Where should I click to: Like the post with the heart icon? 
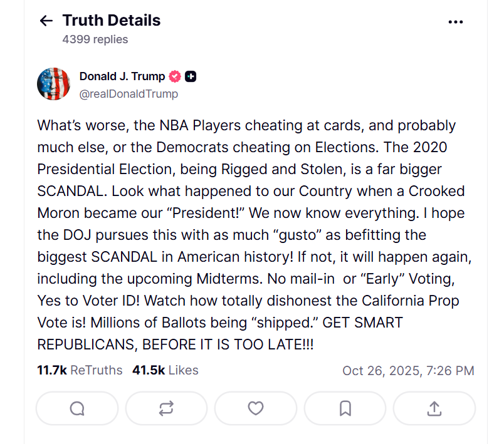point(255,408)
